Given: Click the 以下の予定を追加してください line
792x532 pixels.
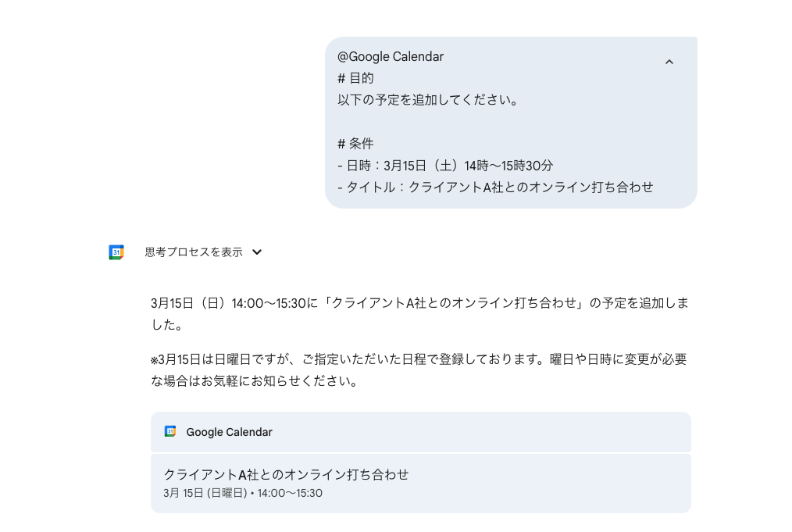Looking at the screenshot, I should click(x=427, y=100).
